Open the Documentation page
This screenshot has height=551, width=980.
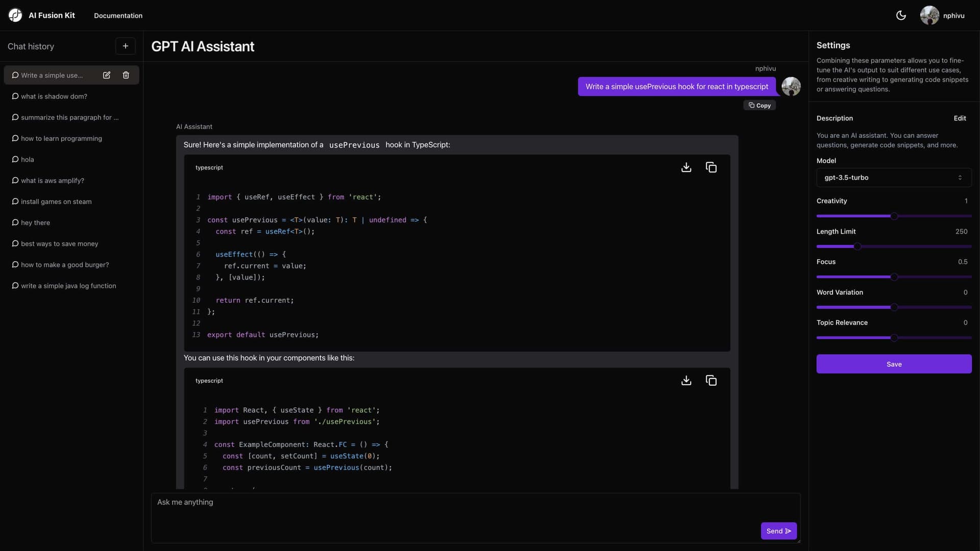pos(118,15)
